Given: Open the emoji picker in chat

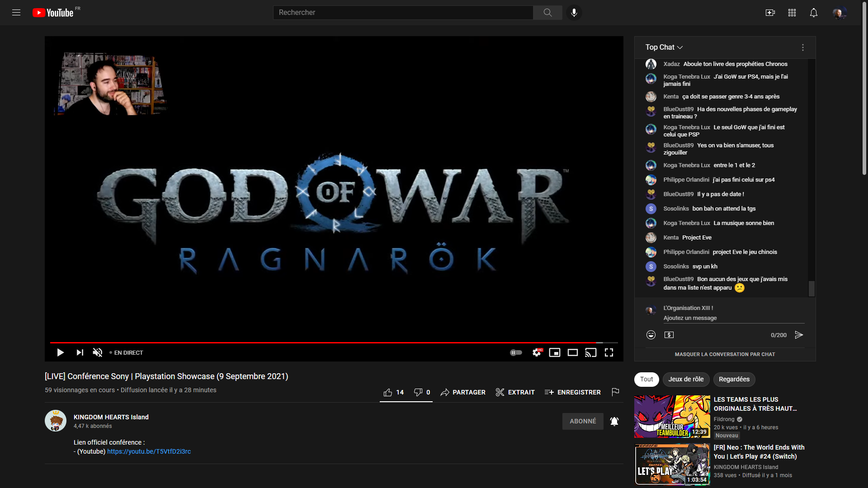Looking at the screenshot, I should coord(651,335).
